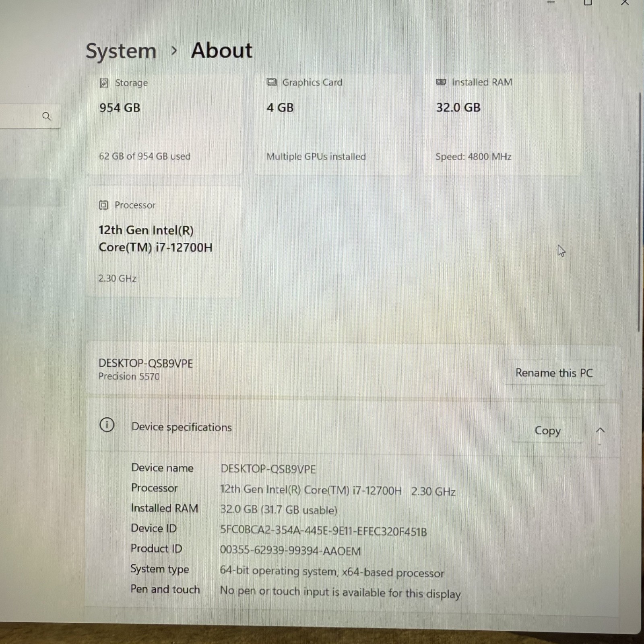Image resolution: width=644 pixels, height=644 pixels.
Task: Click the search magnifier icon in sidebar
Action: click(x=47, y=116)
